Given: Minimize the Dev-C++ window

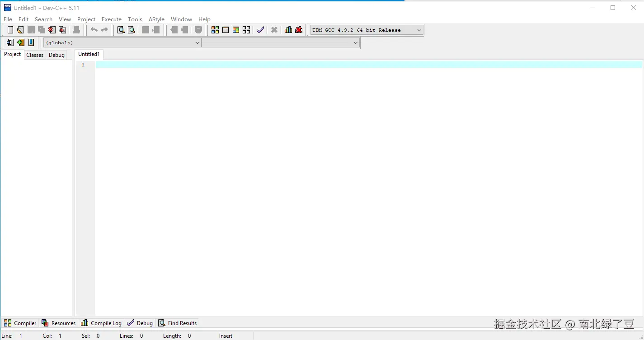Looking at the screenshot, I should tap(592, 8).
